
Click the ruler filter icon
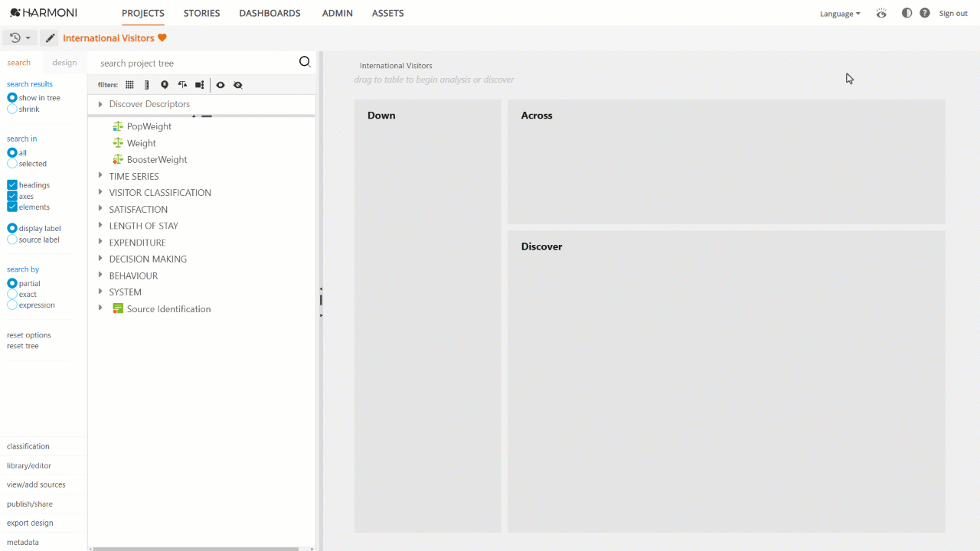147,85
